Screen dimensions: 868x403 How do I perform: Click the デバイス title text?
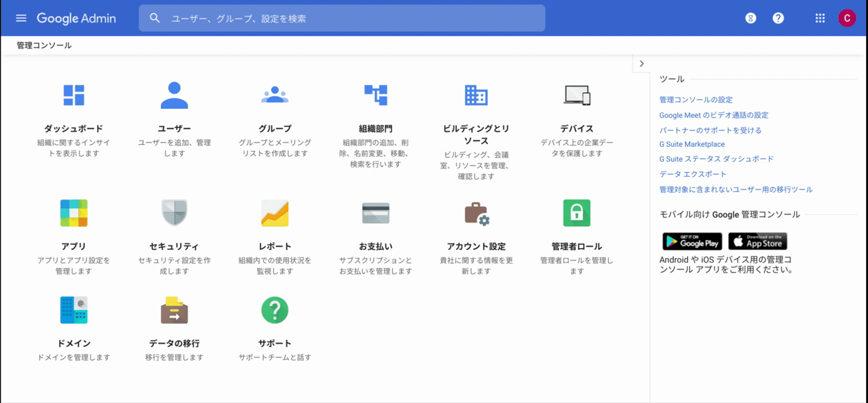577,128
